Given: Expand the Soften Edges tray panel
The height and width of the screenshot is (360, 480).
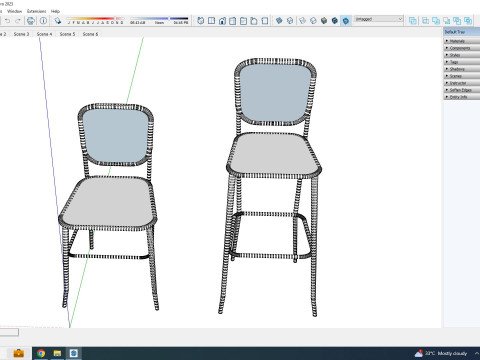Looking at the screenshot, I should click(x=462, y=90).
